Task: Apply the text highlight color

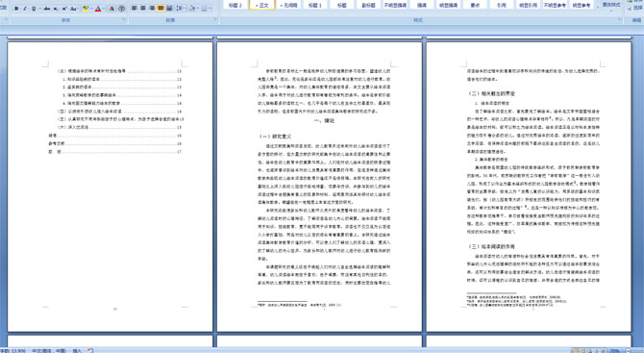Action: pyautogui.click(x=86, y=9)
